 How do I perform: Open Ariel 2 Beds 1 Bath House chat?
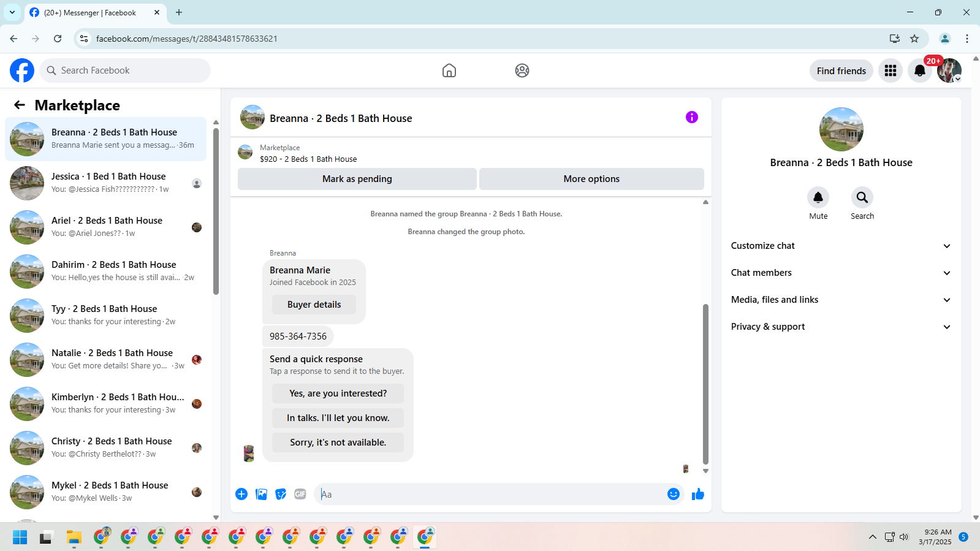point(105,227)
